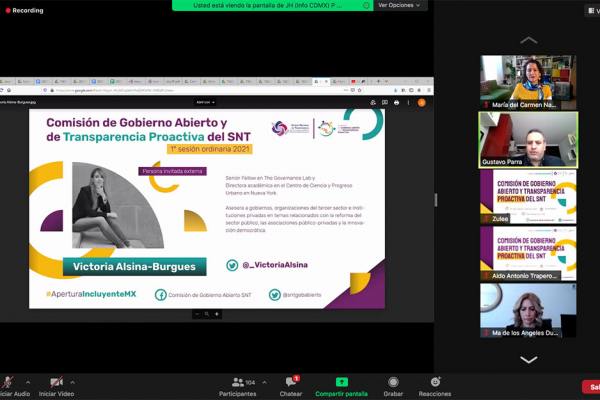Open new browser tab with plus

pos(378,81)
